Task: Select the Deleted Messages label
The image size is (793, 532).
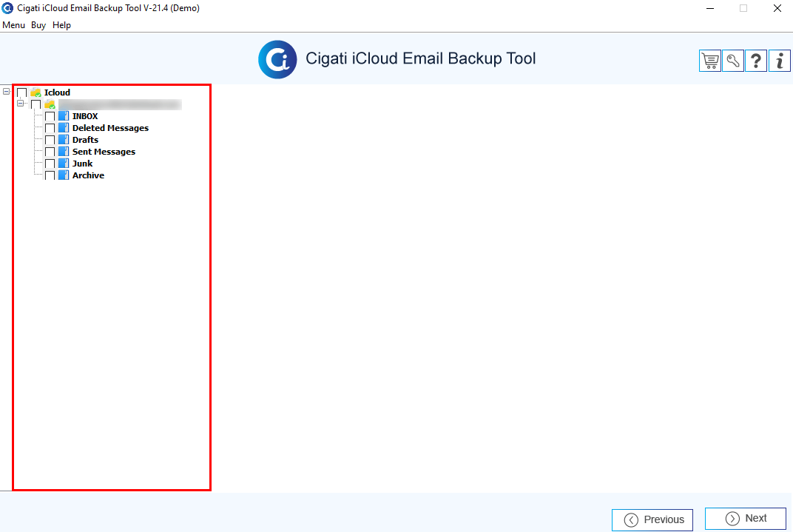Action: [110, 128]
